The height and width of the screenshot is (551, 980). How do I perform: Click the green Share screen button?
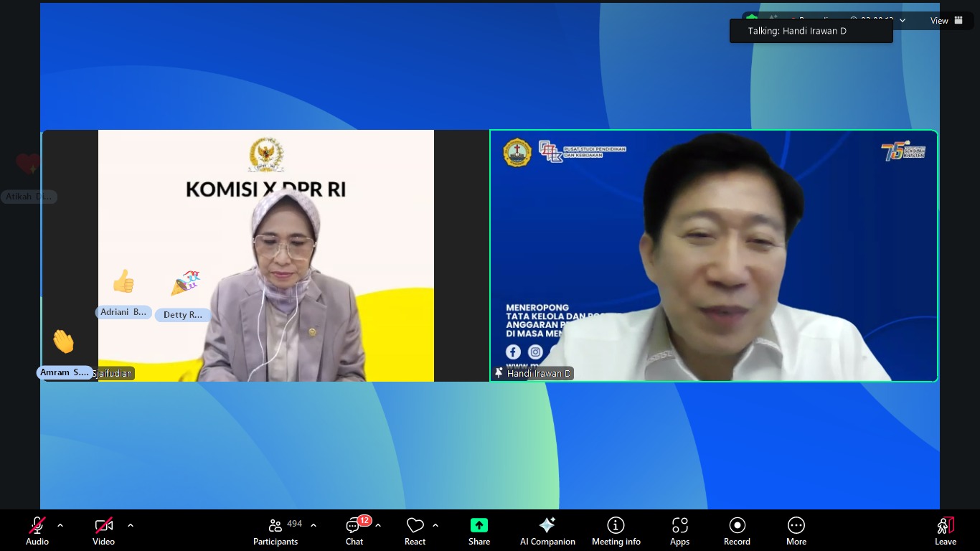[479, 531]
